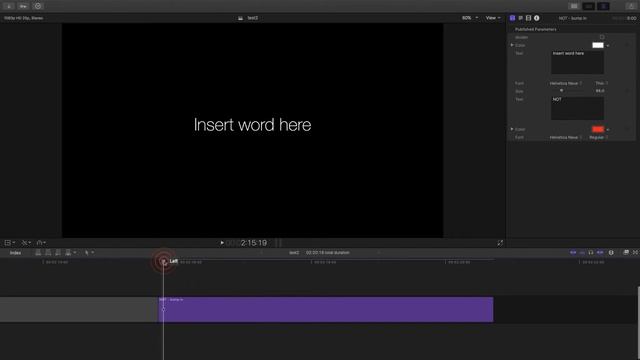Toggle full screen viewer icon
Image resolution: width=640 pixels, height=360 pixels.
[x=500, y=243]
